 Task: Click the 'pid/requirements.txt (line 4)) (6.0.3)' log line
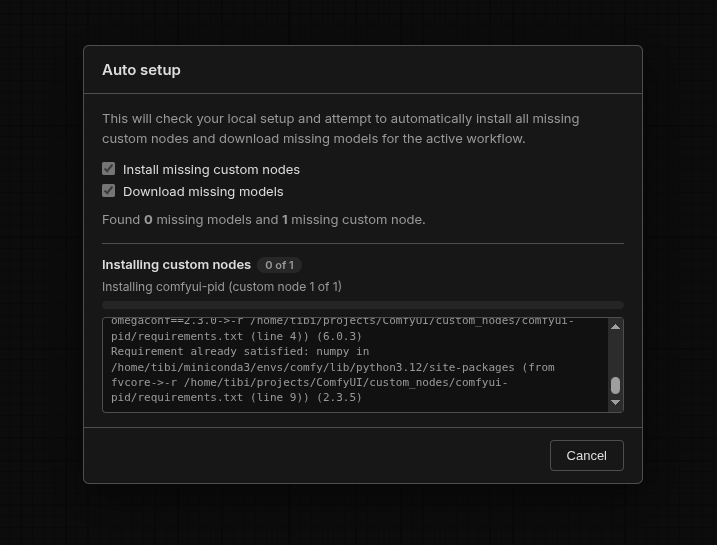click(x=236, y=337)
